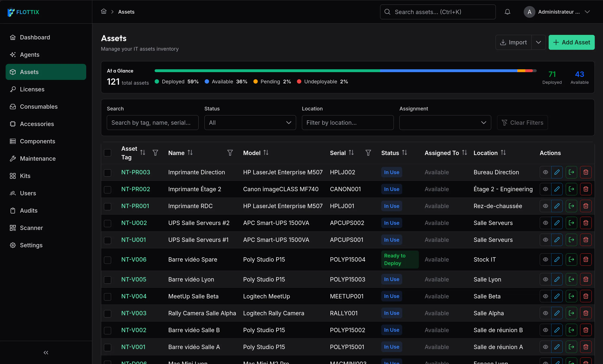
Task: Delete asset NT-PR002 using trash icon
Action: (586, 189)
